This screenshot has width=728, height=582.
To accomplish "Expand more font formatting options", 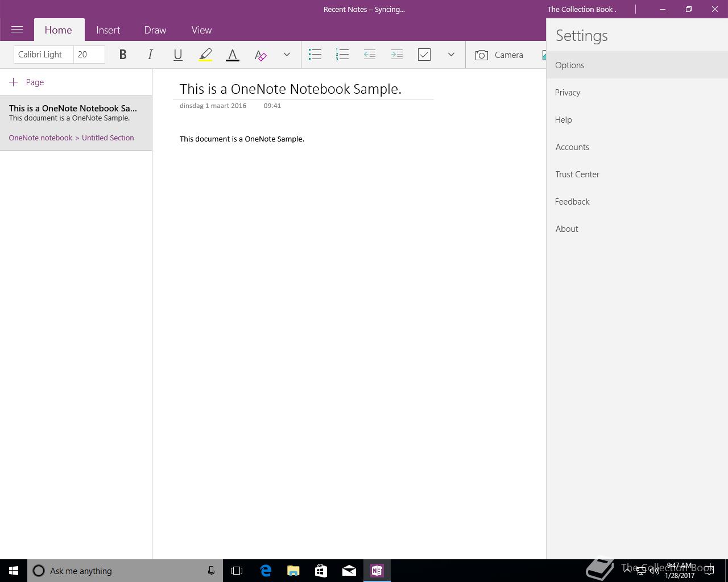I will coord(287,55).
